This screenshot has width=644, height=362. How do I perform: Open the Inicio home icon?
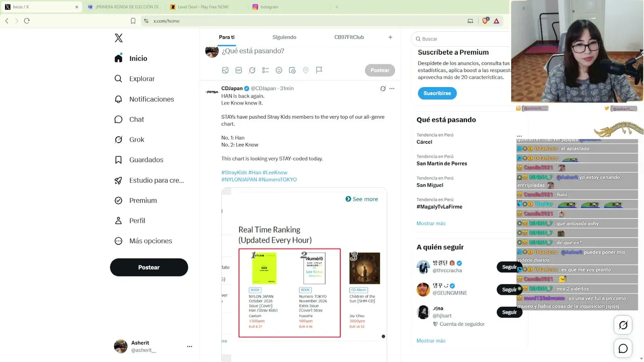tap(118, 58)
